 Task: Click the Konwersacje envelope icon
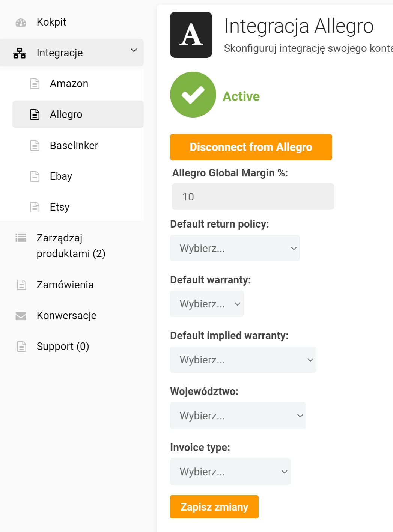point(21,316)
